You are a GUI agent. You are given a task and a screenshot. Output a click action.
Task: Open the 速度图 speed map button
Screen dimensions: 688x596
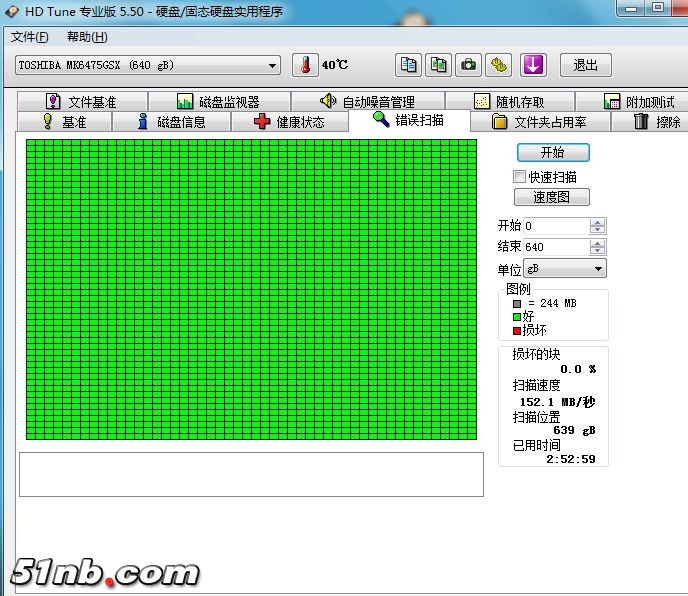tap(552, 197)
